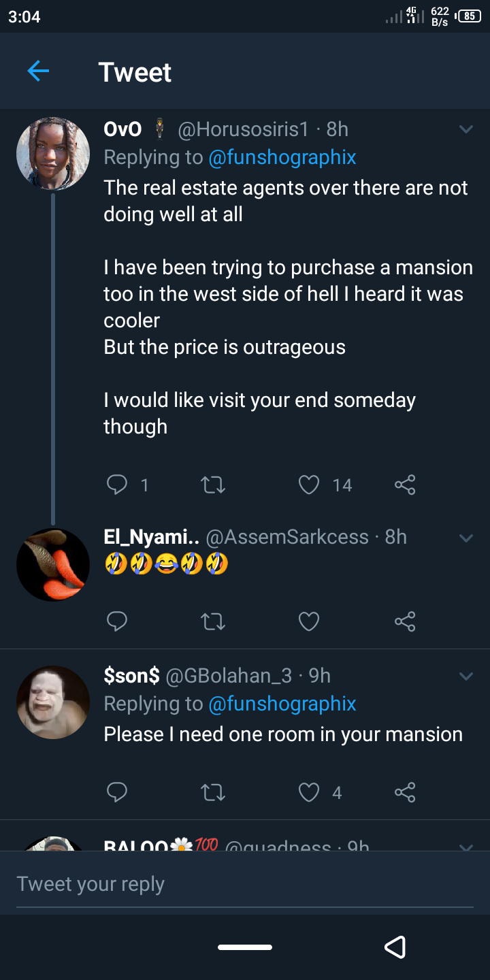Expand the options chevron on El_Nyami's tweet

tap(466, 538)
